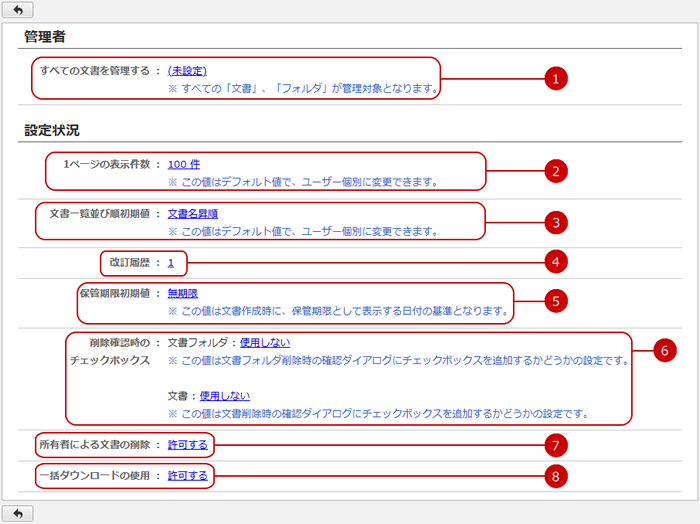Viewport: 700px width, 524px height.
Task: Click the 文書一覧並び順初期値 label
Action: 100,214
